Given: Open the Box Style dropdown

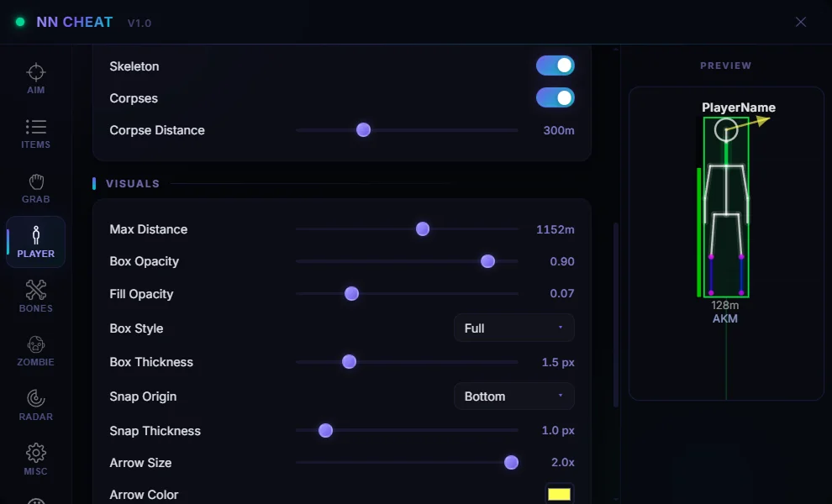Looking at the screenshot, I should (x=513, y=328).
